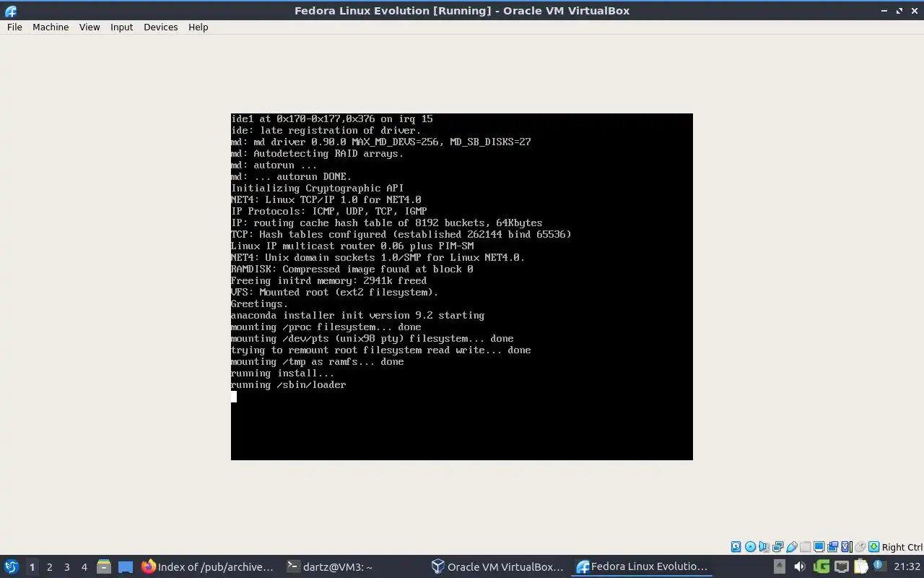This screenshot has height=578, width=924.
Task: Open the Input menu
Action: (x=121, y=27)
